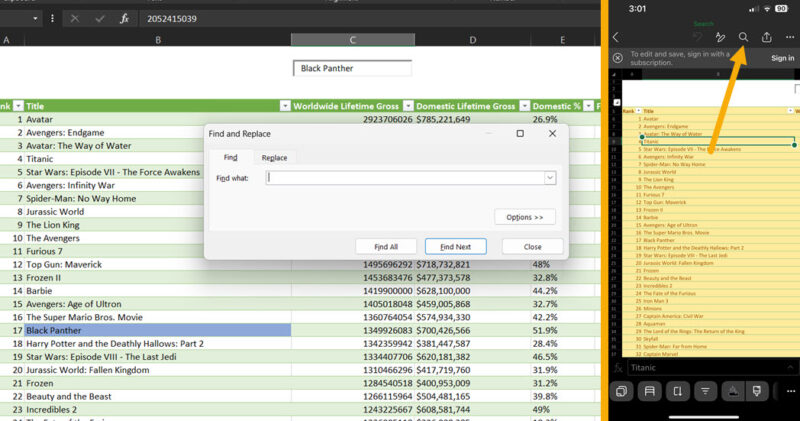This screenshot has height=421, width=800.
Task: Tap the undo arrow in mobile Excel
Action: [697, 37]
